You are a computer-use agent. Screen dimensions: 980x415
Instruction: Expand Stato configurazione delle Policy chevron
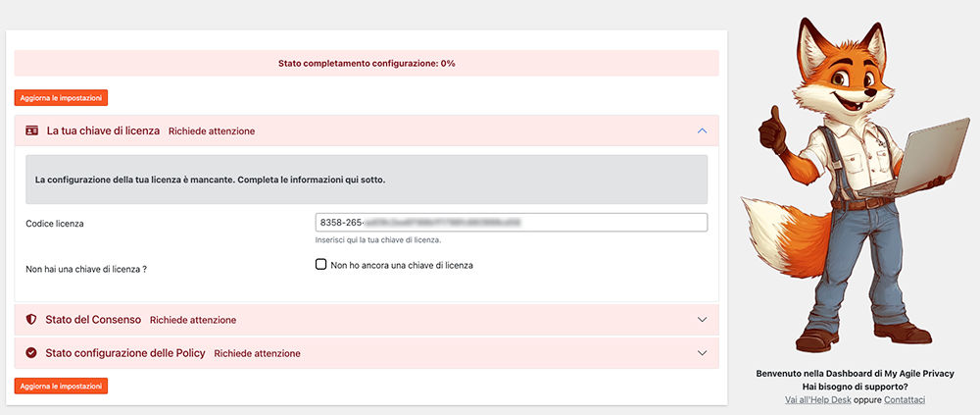(x=701, y=353)
